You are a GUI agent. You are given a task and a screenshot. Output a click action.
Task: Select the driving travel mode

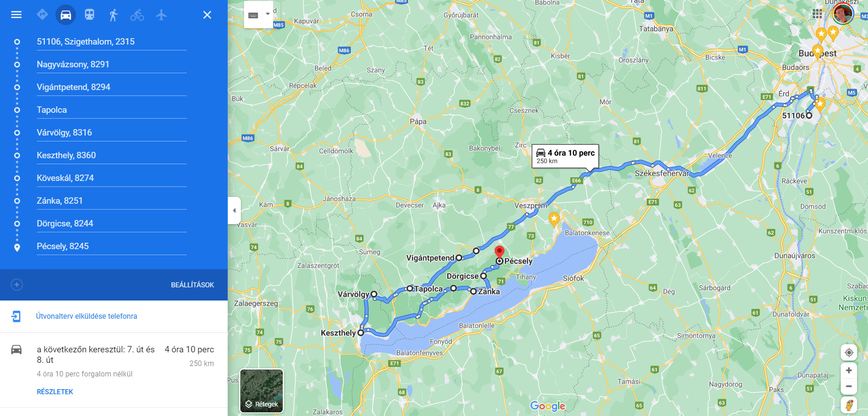[x=66, y=15]
